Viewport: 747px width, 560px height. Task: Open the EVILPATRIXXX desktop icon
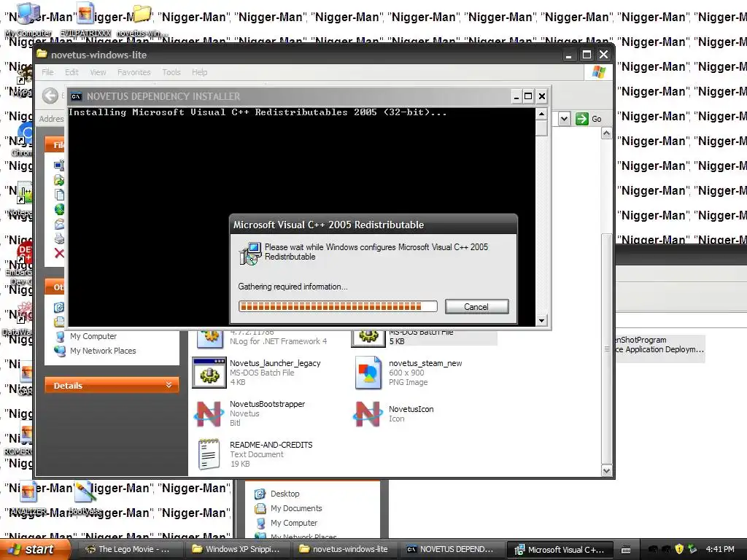[x=85, y=15]
